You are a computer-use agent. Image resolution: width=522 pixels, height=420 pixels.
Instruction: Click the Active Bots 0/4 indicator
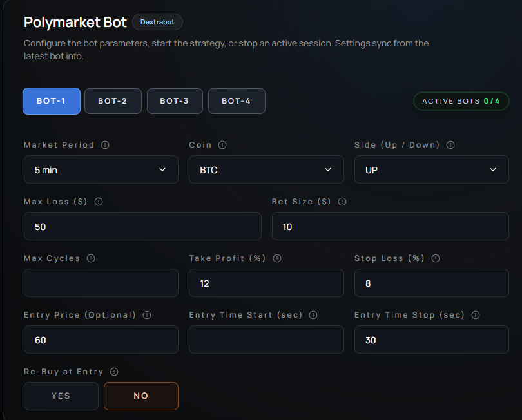pyautogui.click(x=461, y=101)
